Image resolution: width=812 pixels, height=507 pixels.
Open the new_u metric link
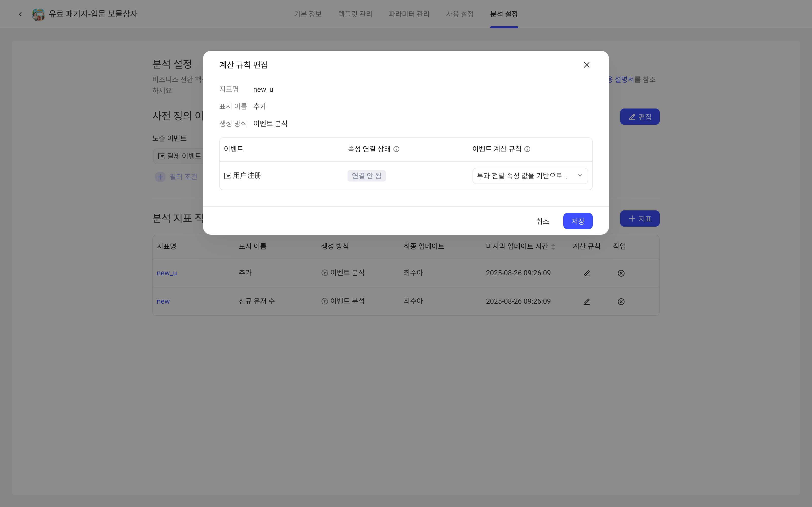(167, 273)
